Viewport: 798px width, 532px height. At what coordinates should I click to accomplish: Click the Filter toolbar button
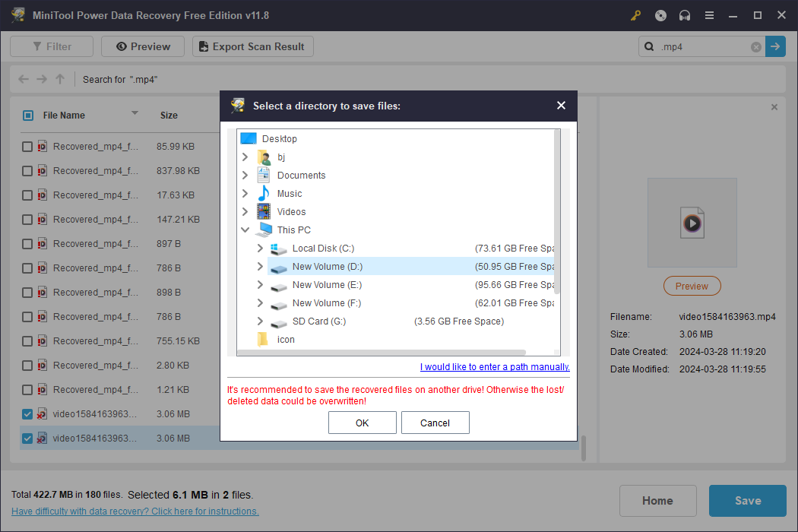point(52,46)
